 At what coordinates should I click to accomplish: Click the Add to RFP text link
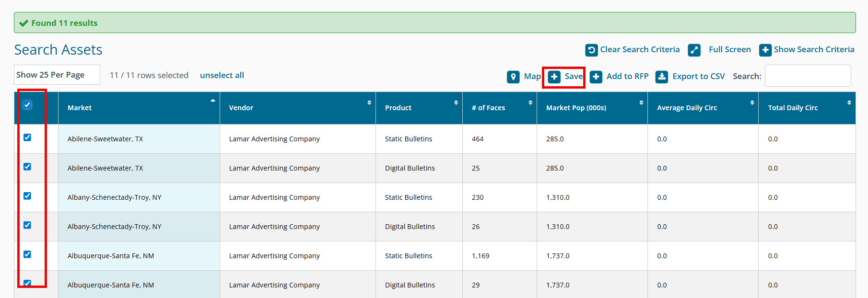[x=627, y=76]
